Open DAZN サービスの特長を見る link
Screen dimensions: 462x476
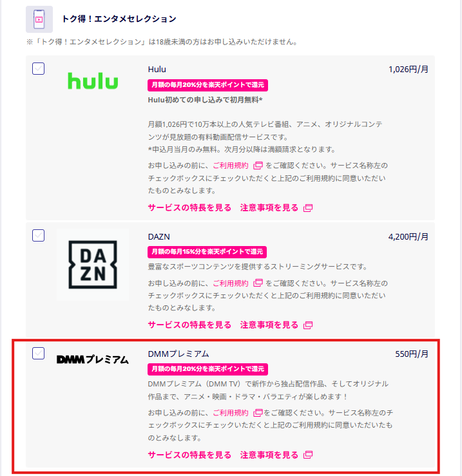pos(189,325)
